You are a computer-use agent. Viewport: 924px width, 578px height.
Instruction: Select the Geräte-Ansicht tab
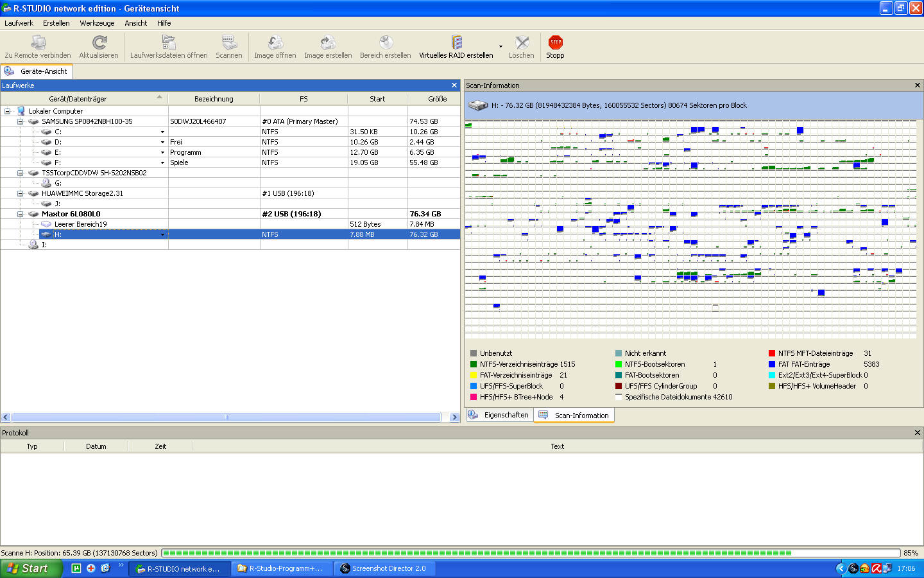37,71
